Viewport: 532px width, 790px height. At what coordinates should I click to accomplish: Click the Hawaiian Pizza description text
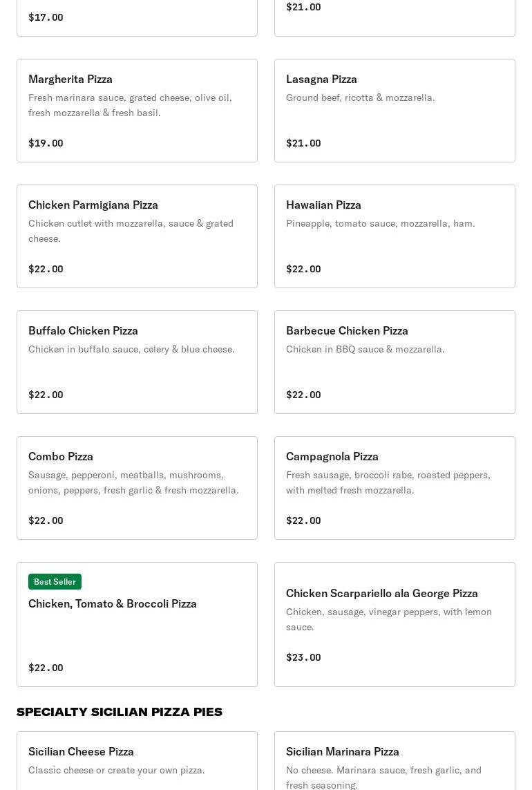(380, 223)
